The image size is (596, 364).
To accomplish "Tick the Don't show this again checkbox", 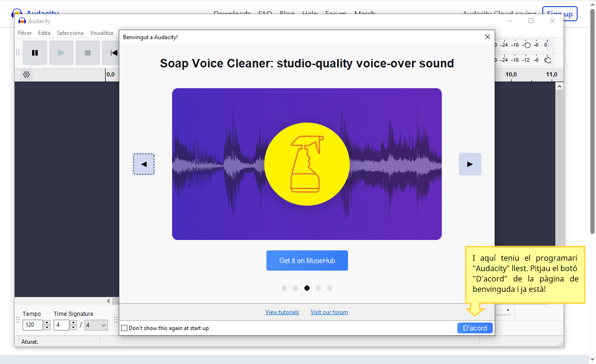I will (x=124, y=328).
